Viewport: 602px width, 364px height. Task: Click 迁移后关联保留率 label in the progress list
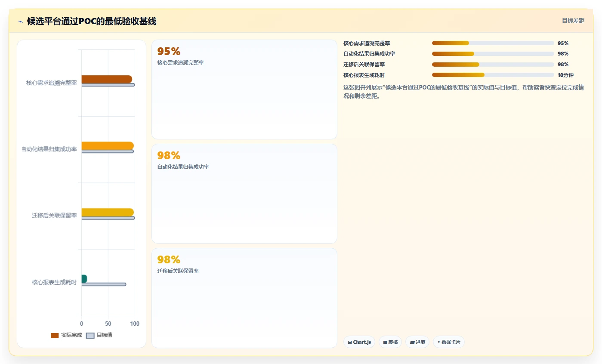364,65
